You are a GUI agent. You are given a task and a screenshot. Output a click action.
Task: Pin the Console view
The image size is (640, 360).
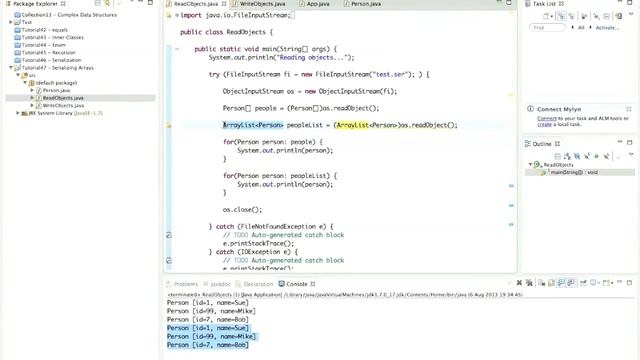(583, 282)
